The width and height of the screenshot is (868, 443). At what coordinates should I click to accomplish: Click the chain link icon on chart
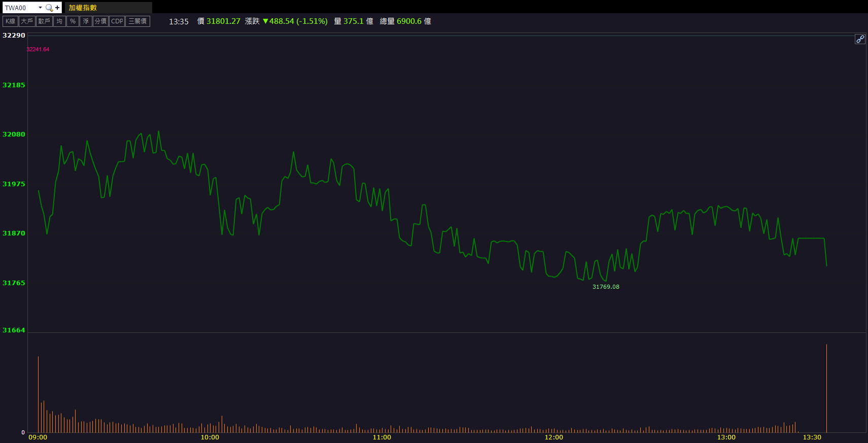point(860,39)
